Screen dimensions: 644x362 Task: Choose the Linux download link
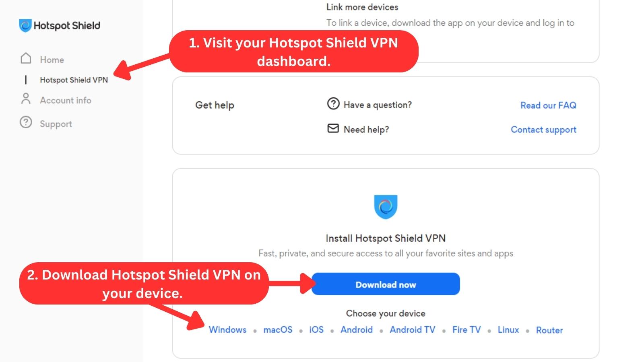pyautogui.click(x=508, y=330)
